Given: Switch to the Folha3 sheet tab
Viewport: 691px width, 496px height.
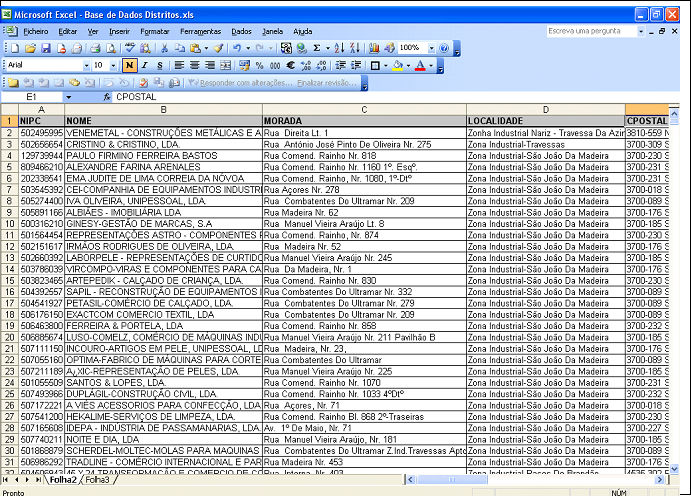Looking at the screenshot, I should coord(97,480).
